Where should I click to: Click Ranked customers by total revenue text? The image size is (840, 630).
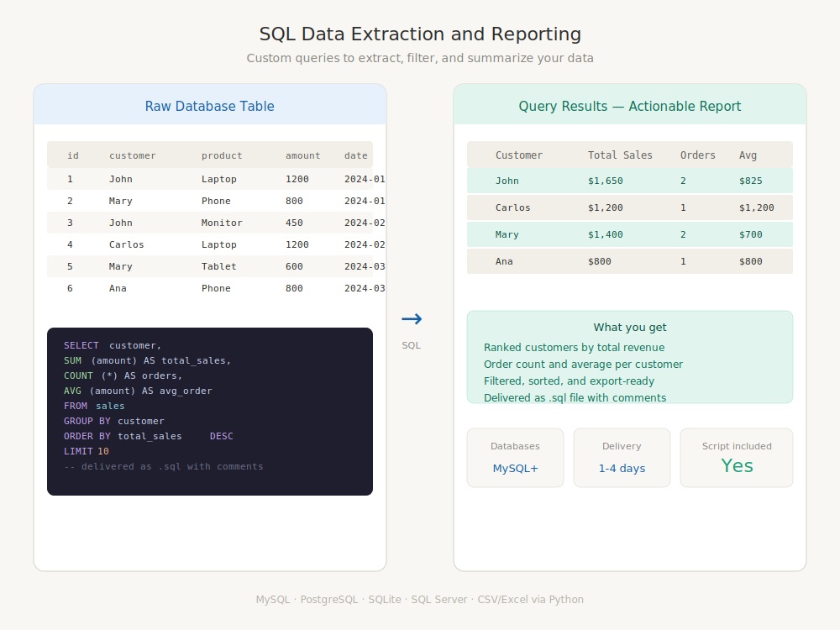(574, 347)
